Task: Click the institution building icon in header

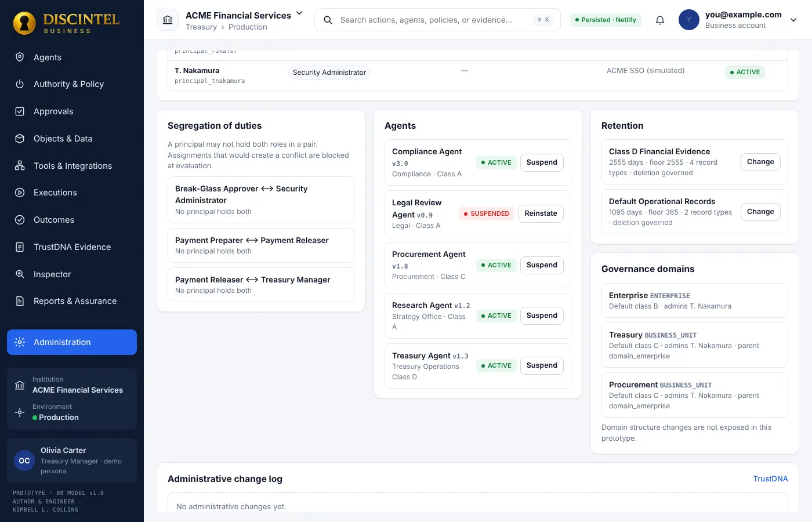Action: point(168,20)
